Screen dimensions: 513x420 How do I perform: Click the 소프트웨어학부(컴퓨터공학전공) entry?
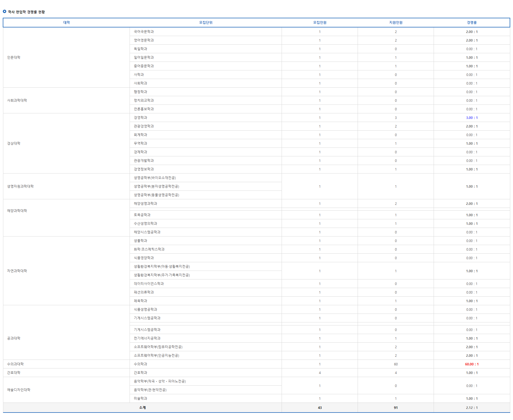click(158, 347)
